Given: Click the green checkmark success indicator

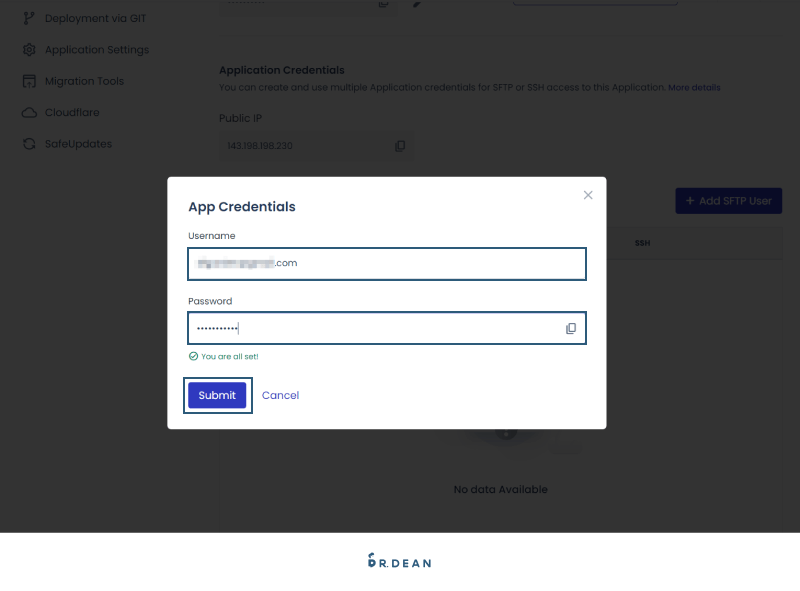Looking at the screenshot, I should pyautogui.click(x=194, y=355).
